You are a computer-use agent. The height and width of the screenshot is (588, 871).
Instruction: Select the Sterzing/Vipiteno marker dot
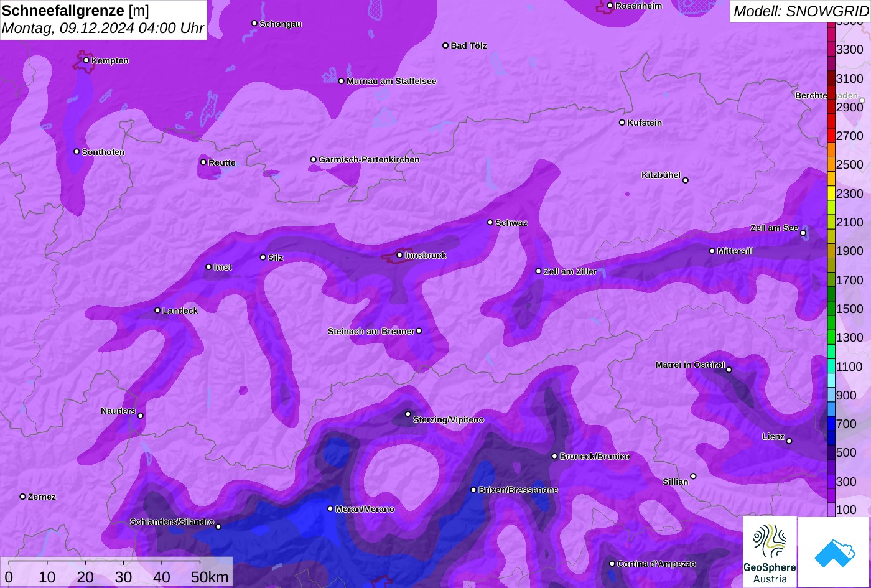tap(408, 414)
